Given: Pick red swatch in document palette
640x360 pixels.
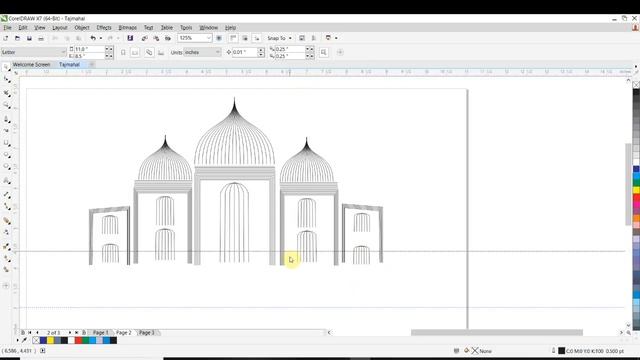Looking at the screenshot, I should pos(78,340).
